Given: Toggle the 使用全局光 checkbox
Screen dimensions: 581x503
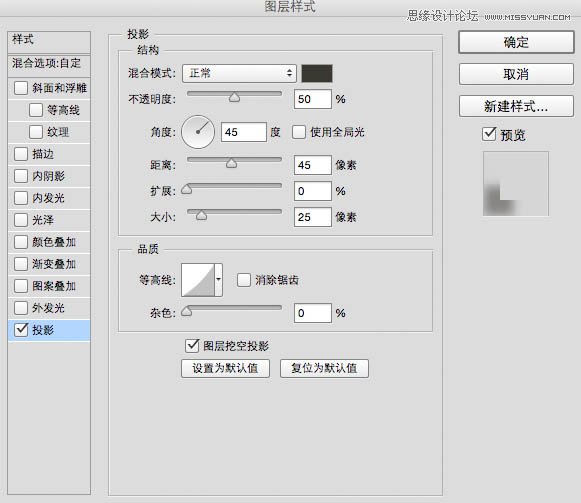Looking at the screenshot, I should (x=299, y=132).
